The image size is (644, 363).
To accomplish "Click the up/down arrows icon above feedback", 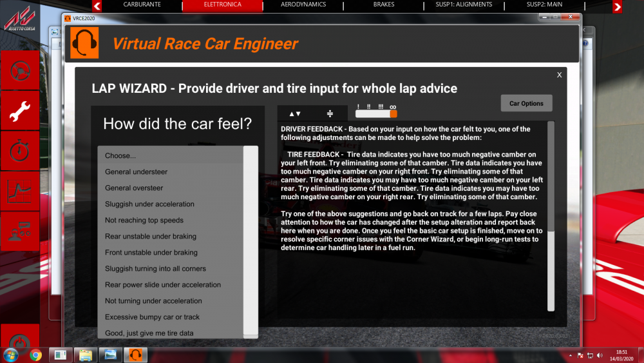I will click(x=295, y=113).
